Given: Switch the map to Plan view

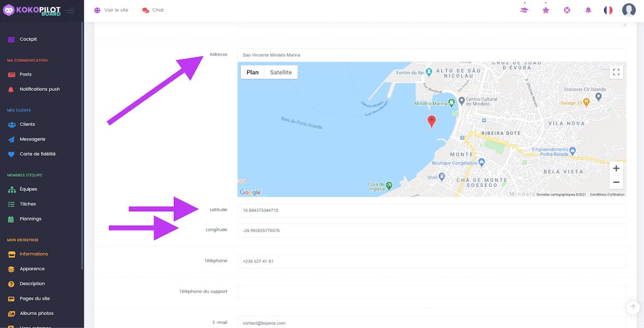Looking at the screenshot, I should [x=252, y=72].
